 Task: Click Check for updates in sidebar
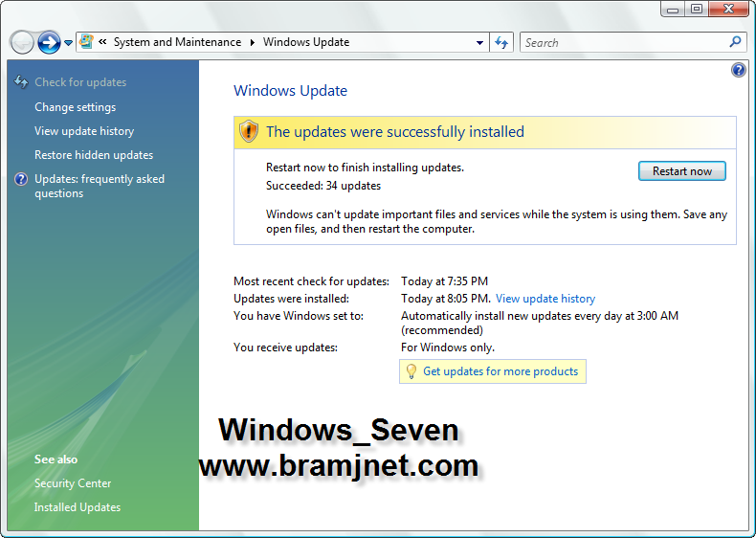coord(80,82)
